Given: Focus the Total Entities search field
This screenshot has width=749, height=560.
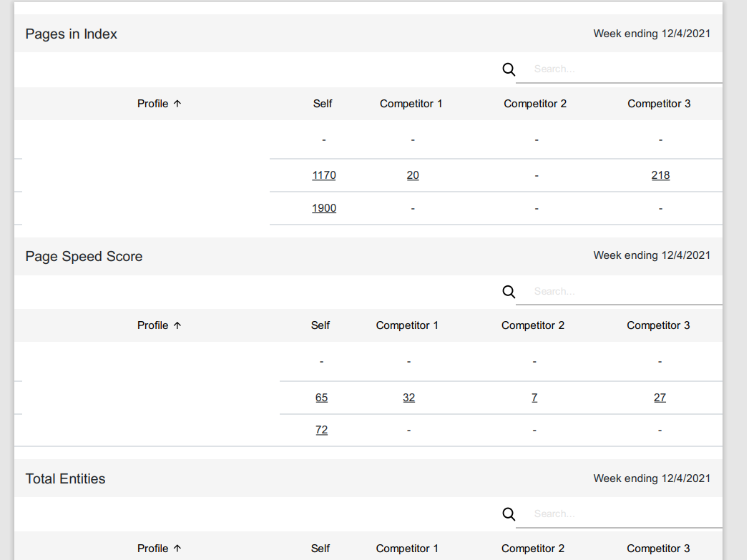Looking at the screenshot, I should [619, 514].
